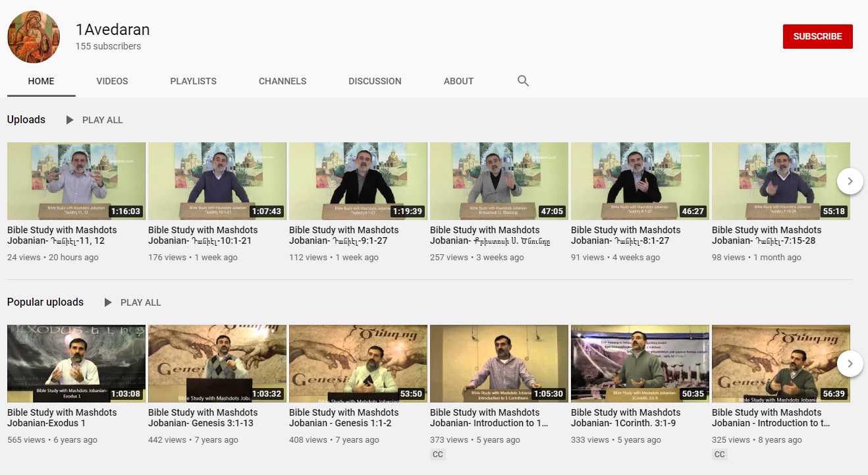Open the 47:05 duration video thumbnail
The width and height of the screenshot is (868, 475).
(x=499, y=181)
